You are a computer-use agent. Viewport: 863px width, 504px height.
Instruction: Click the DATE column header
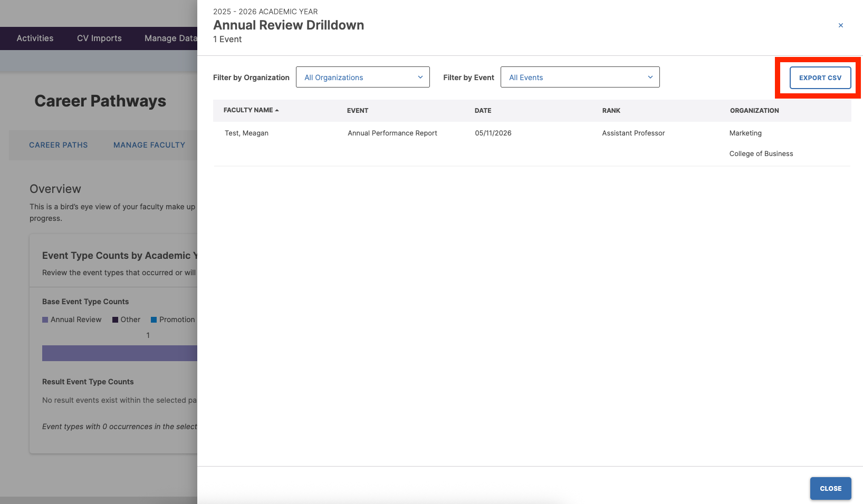483,111
